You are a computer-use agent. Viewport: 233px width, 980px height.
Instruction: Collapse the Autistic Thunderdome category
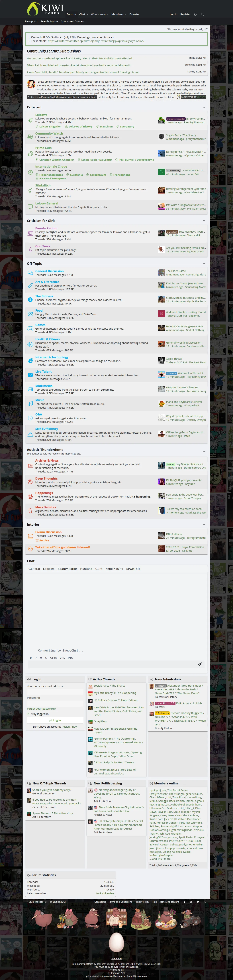[x=204, y=452]
